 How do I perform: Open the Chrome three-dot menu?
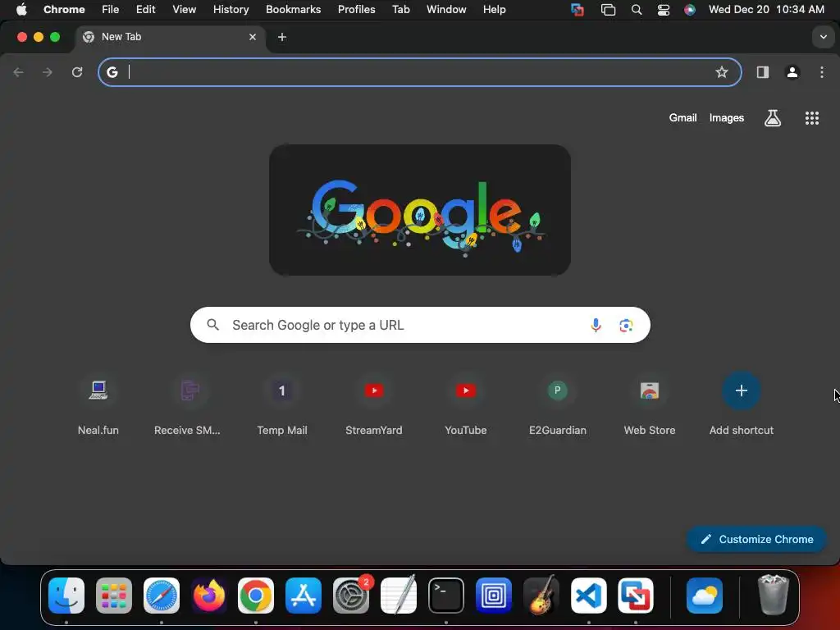[x=822, y=72]
